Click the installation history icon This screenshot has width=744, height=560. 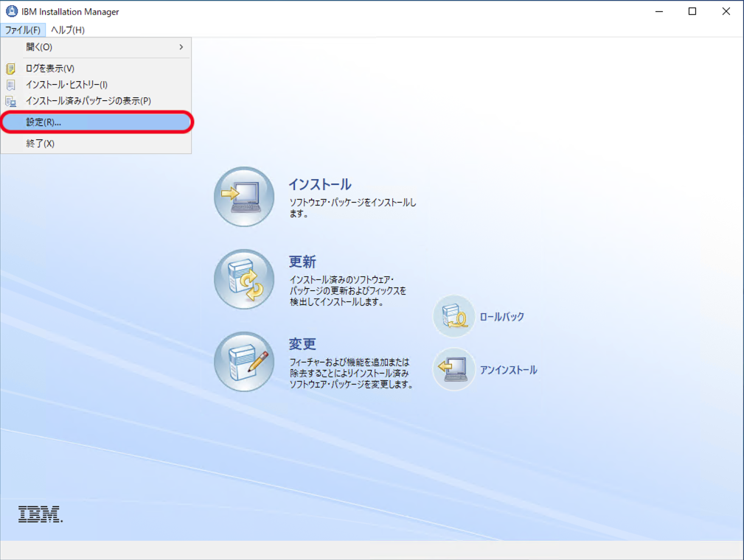[x=10, y=85]
